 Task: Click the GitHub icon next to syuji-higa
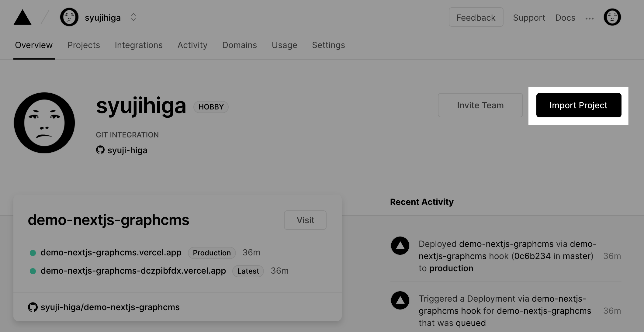pyautogui.click(x=100, y=150)
